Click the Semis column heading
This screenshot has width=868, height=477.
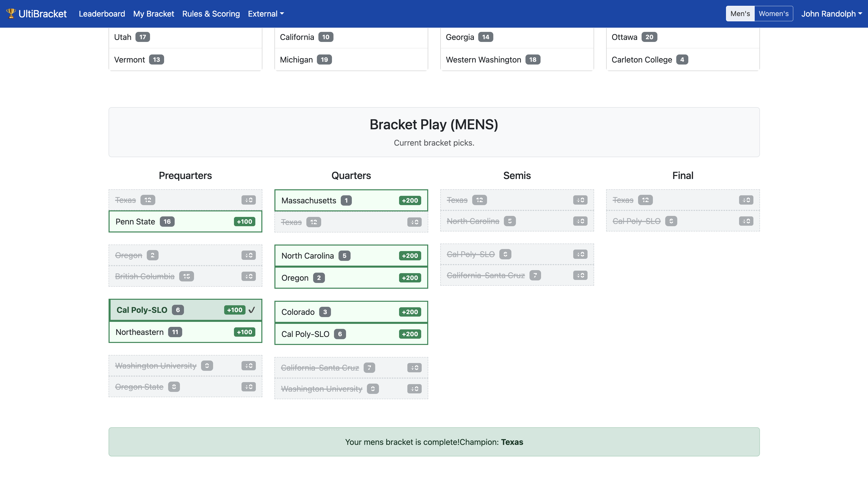point(517,175)
